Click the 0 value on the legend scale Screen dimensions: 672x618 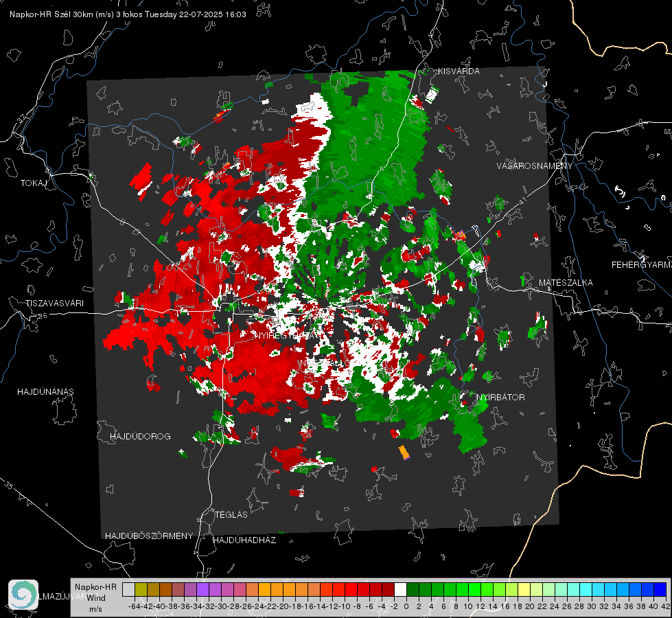406,606
